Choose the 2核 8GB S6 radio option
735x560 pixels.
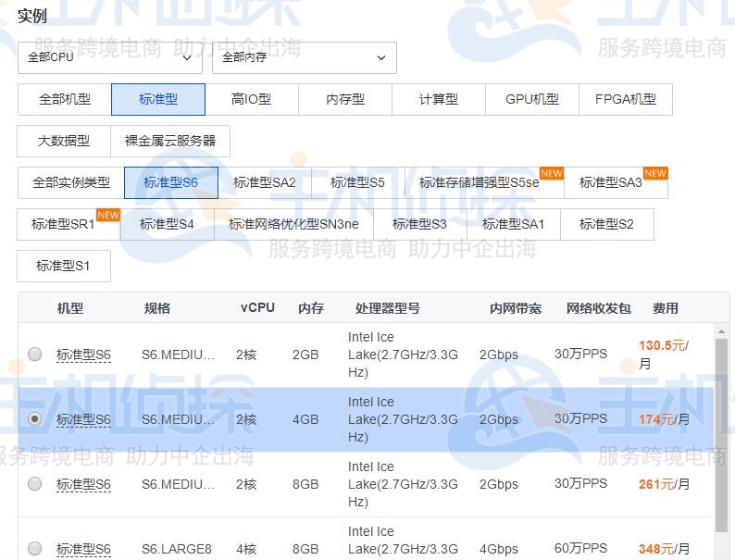coord(34,483)
